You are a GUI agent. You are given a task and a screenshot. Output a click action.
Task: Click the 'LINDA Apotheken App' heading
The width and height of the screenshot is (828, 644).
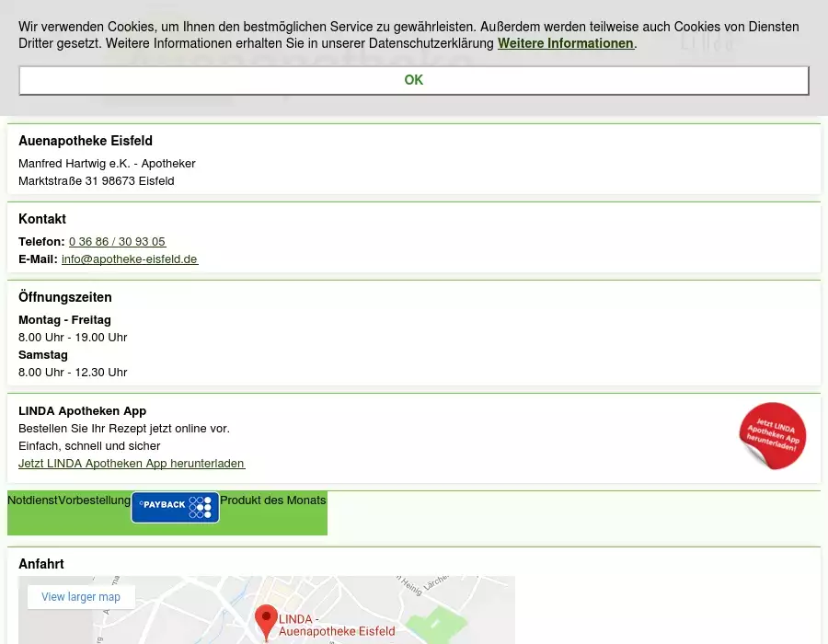[x=82, y=411]
